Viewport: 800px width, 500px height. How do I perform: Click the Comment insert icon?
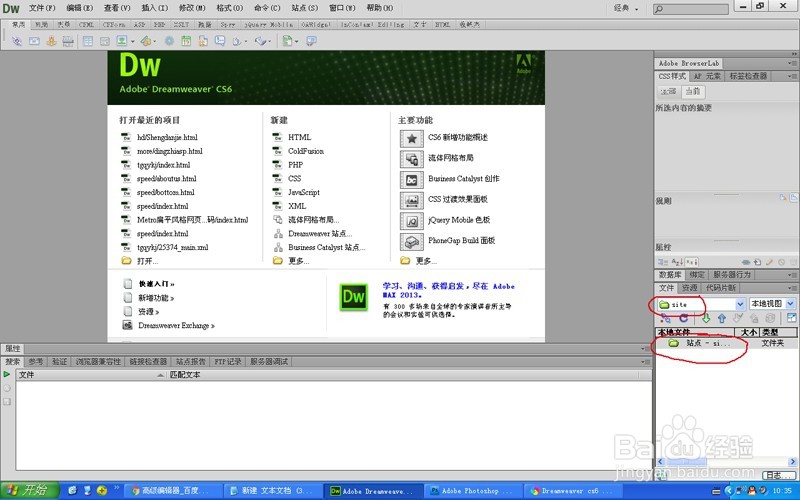click(x=220, y=41)
